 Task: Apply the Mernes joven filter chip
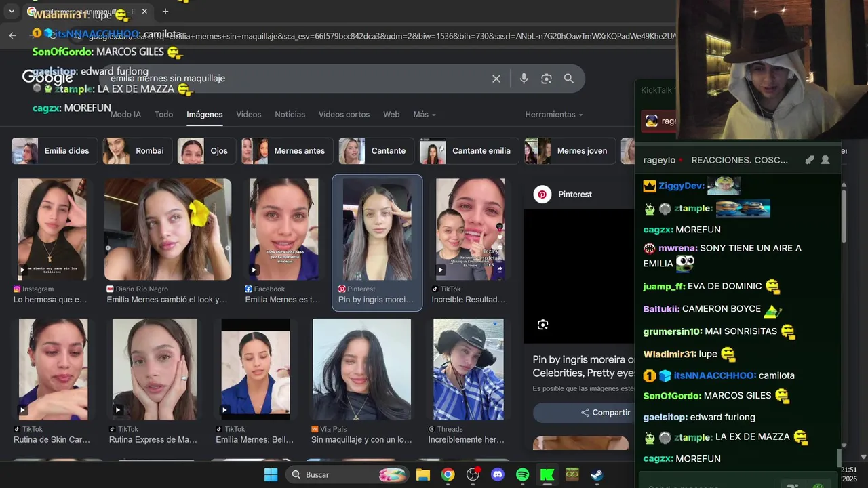pyautogui.click(x=570, y=151)
